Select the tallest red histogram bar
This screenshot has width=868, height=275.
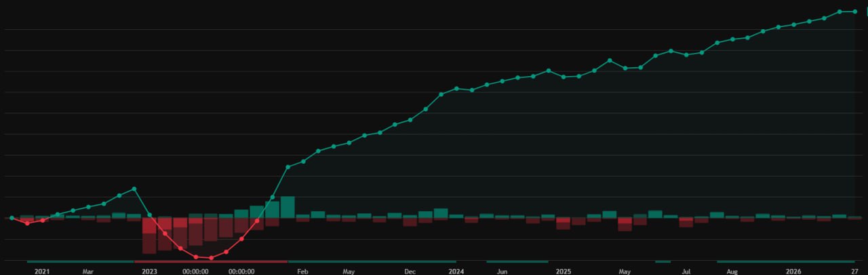click(x=149, y=235)
